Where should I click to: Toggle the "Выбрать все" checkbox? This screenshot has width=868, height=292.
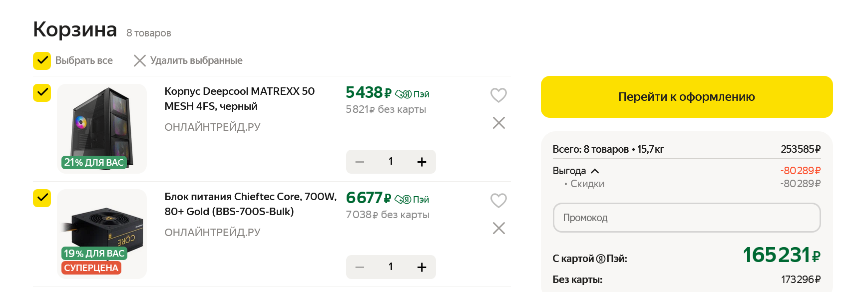click(x=42, y=61)
